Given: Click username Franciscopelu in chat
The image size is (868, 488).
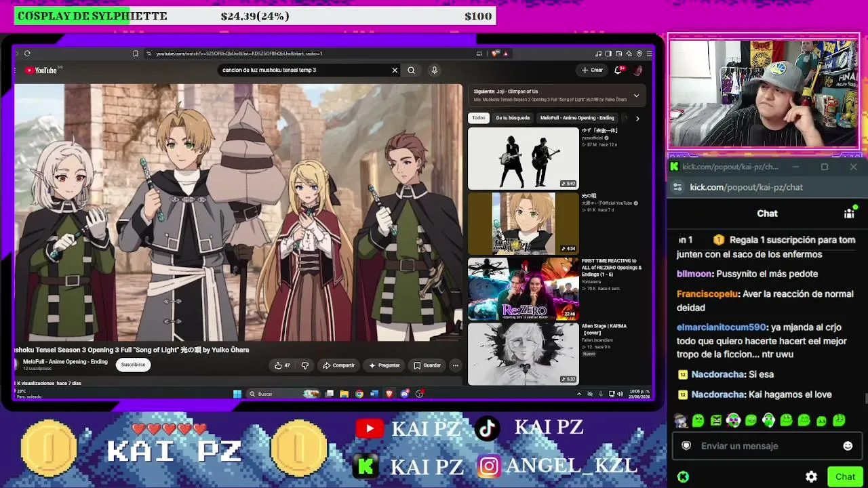Looking at the screenshot, I should coord(708,294).
